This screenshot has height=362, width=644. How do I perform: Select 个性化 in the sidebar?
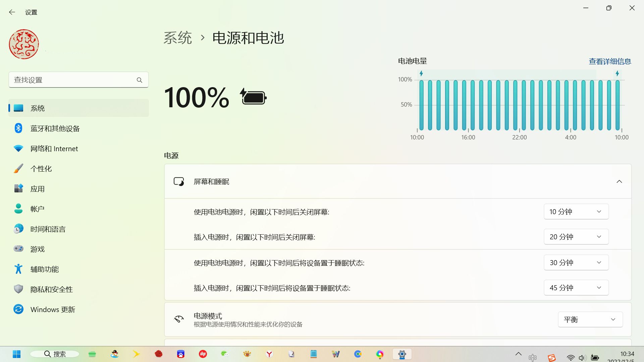pyautogui.click(x=41, y=169)
